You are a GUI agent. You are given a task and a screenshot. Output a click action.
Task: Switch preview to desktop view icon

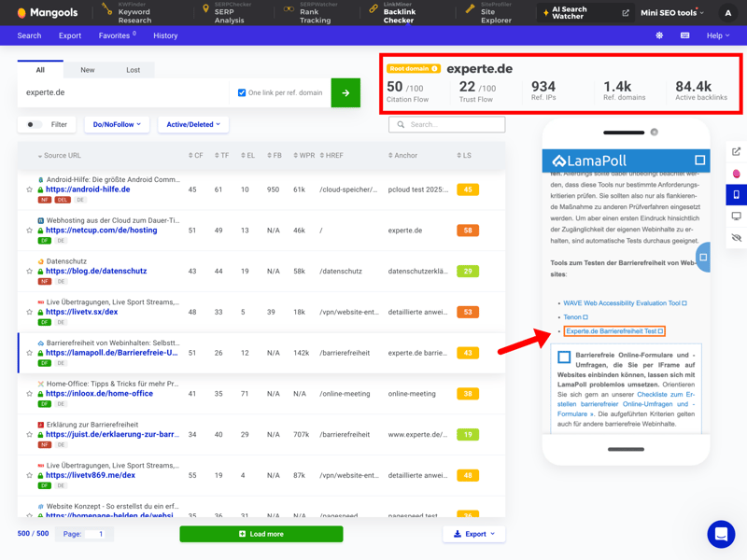pos(736,217)
